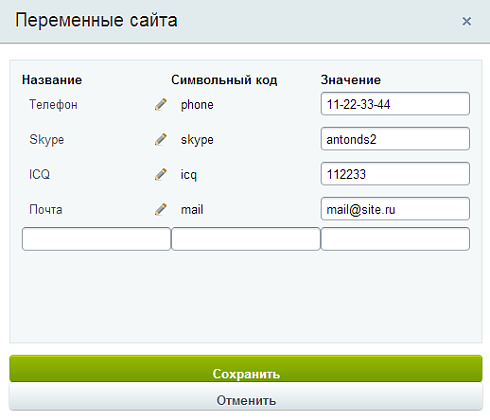The image size is (490, 420).
Task: Click the Отменить button
Action: point(246,397)
